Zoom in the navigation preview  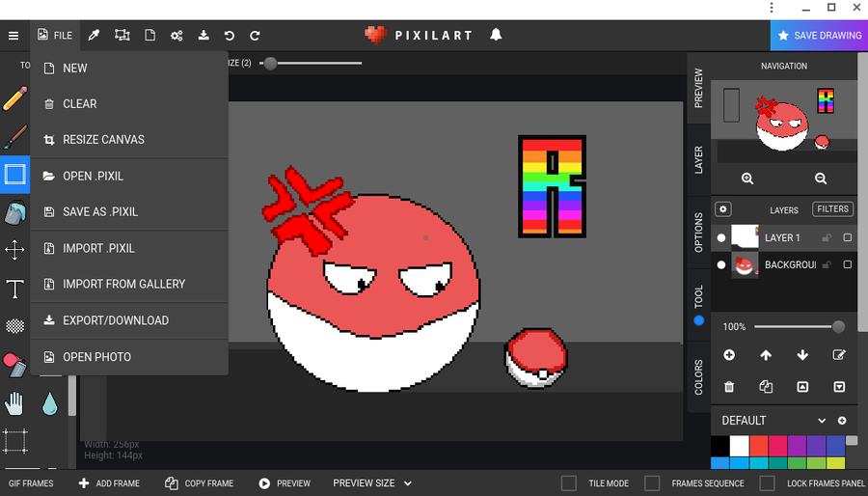pyautogui.click(x=747, y=179)
